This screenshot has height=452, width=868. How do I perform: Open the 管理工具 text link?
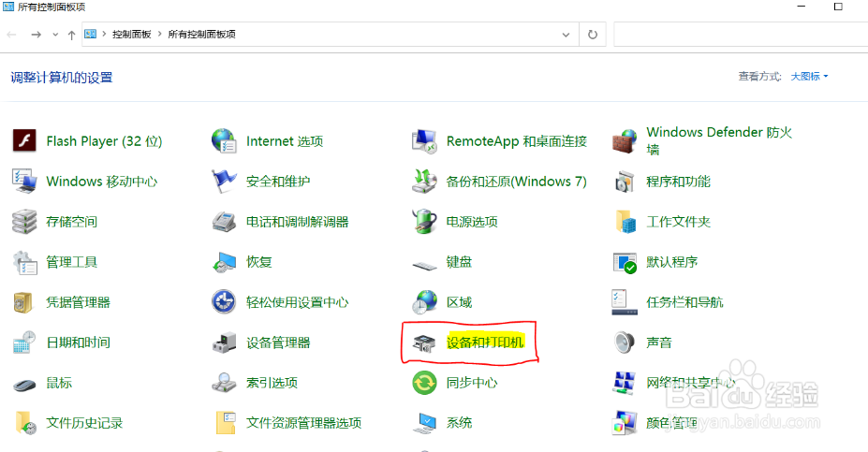pos(71,262)
